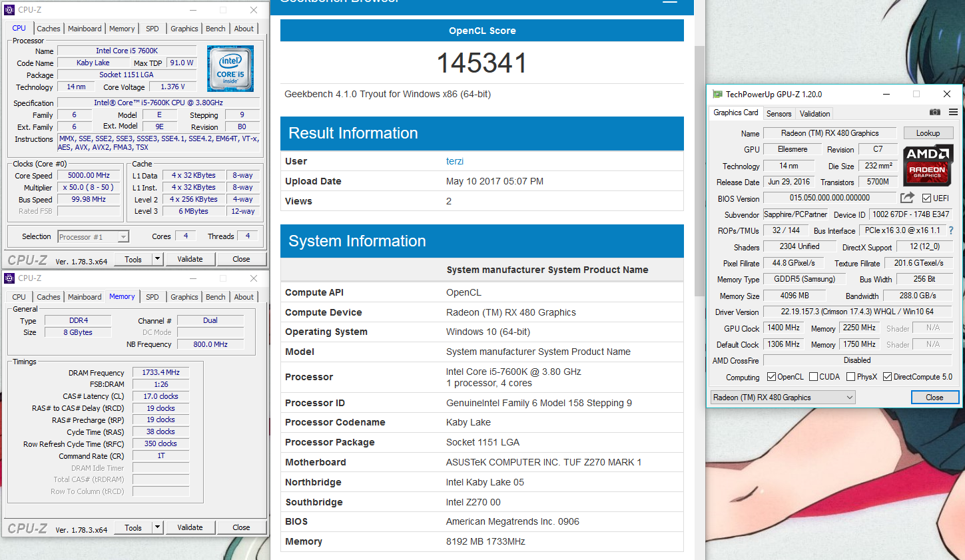This screenshot has width=965, height=560.
Task: Click the GPU Name field in GPU-Z
Action: (830, 133)
